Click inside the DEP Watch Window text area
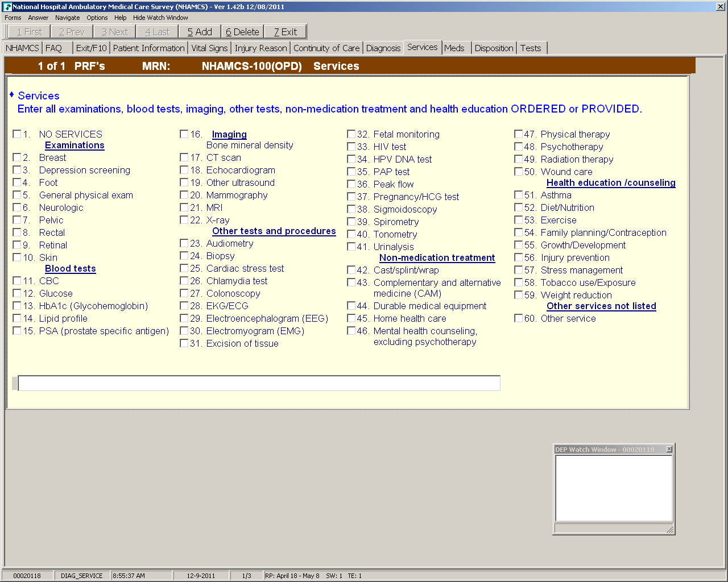This screenshot has width=728, height=582. tap(614, 488)
